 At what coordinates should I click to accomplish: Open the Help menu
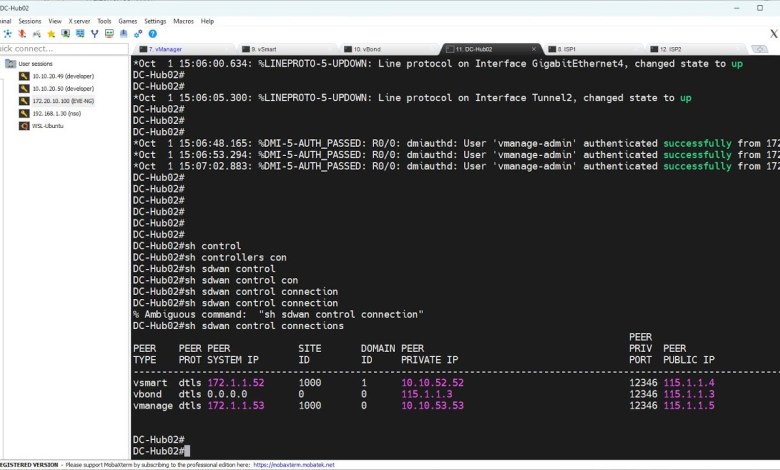pyautogui.click(x=207, y=21)
